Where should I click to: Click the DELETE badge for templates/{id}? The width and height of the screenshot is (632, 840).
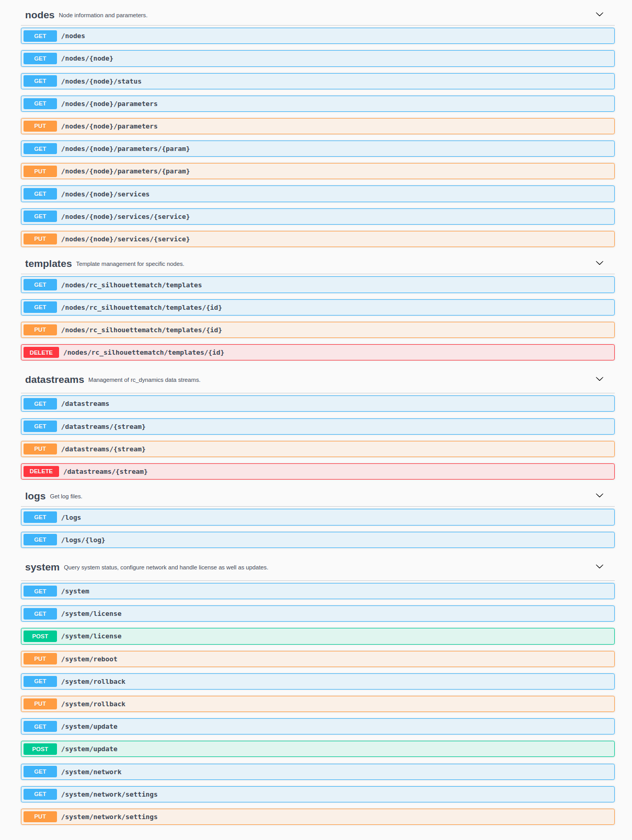click(x=41, y=353)
